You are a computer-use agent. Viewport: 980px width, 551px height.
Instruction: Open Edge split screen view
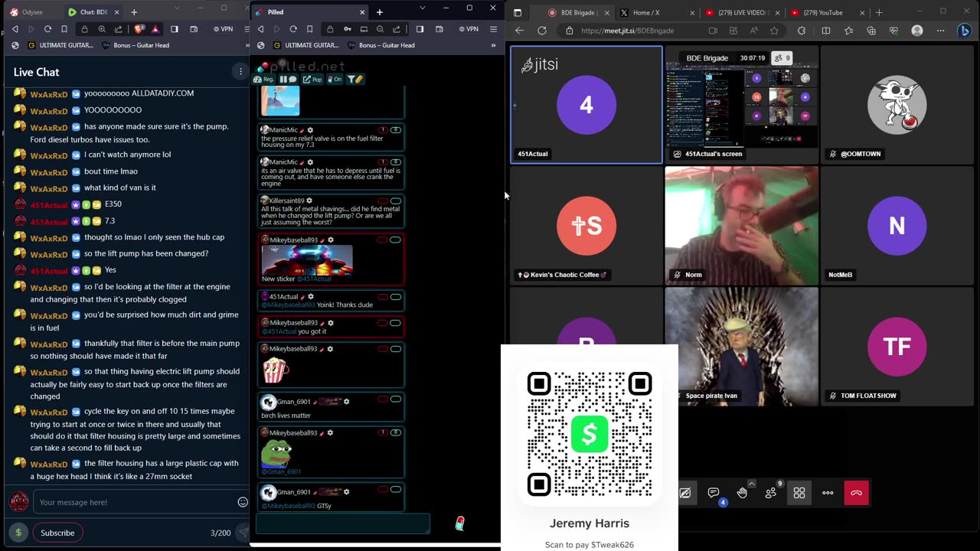pos(826,31)
